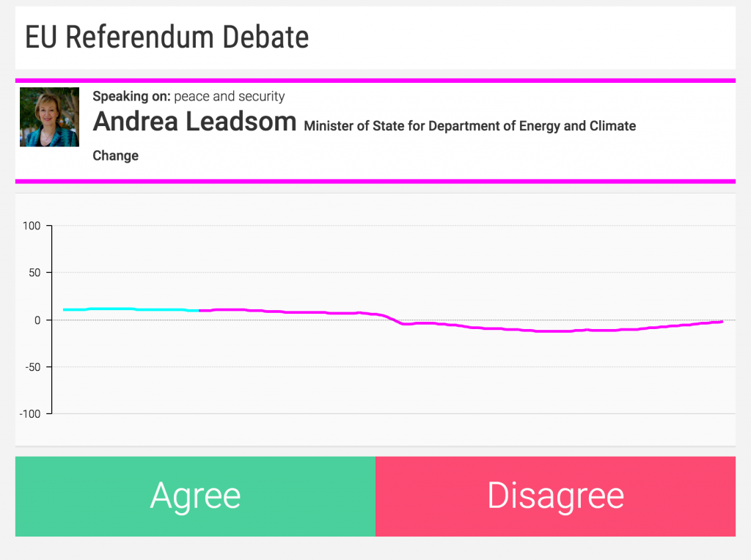Click the -50 label on the y-axis

coord(32,366)
